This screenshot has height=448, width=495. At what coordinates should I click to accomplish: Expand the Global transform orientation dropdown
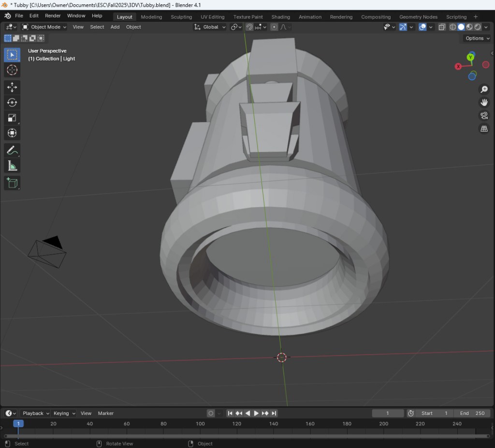[210, 27]
